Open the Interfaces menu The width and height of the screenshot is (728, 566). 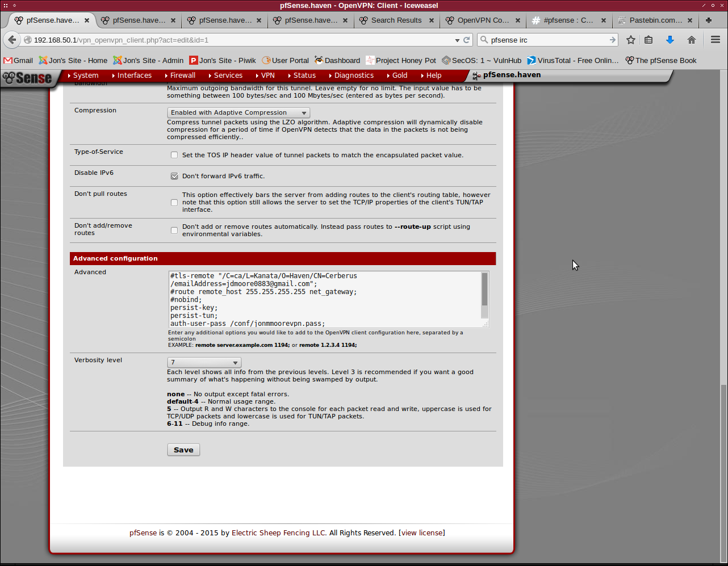pos(132,75)
